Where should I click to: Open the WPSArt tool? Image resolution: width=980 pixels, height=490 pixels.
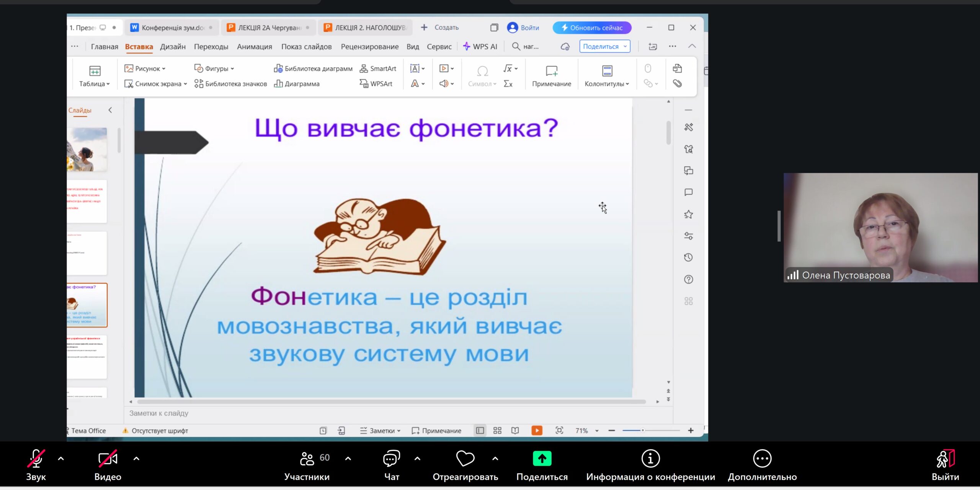point(377,84)
